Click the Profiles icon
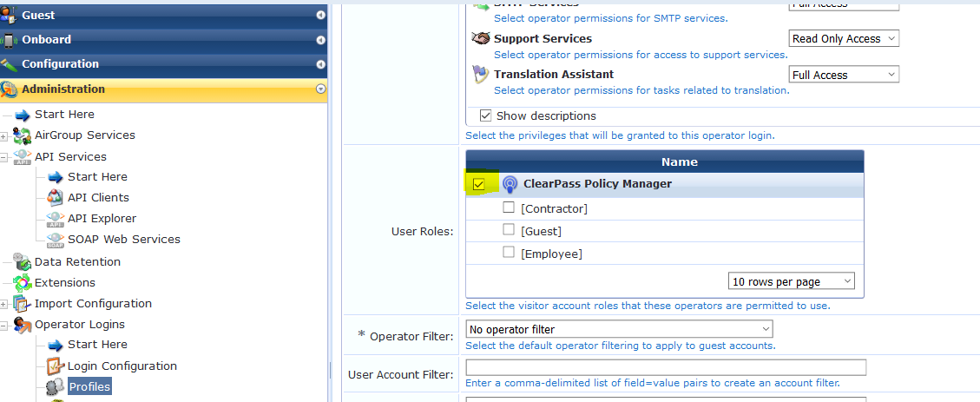980x402 pixels. [56, 387]
